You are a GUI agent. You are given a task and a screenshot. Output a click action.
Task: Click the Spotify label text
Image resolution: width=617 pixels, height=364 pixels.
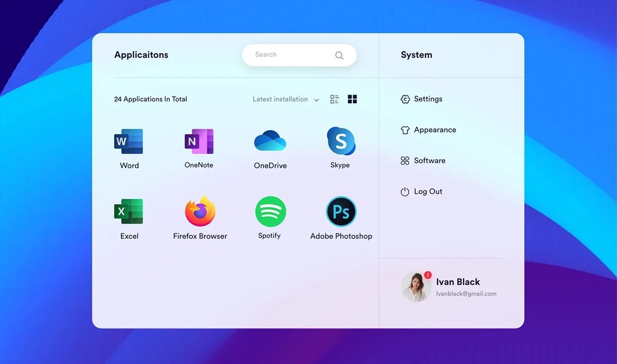269,236
